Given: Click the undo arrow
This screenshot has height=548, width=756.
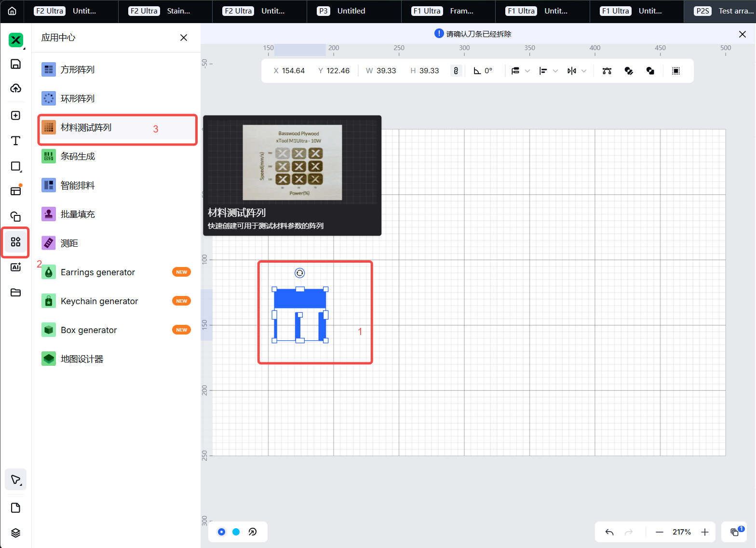Looking at the screenshot, I should pos(609,532).
